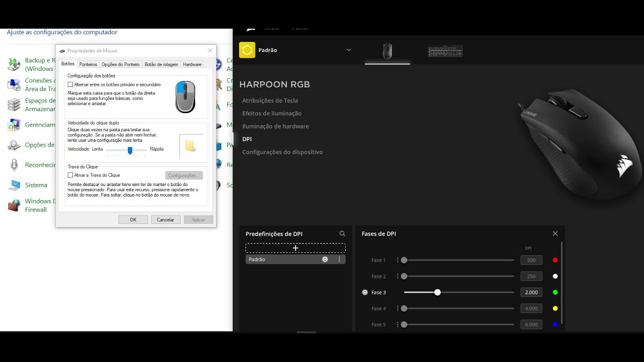Open Iluminação de hardware menu item
The width and height of the screenshot is (644, 362).
pos(276,126)
